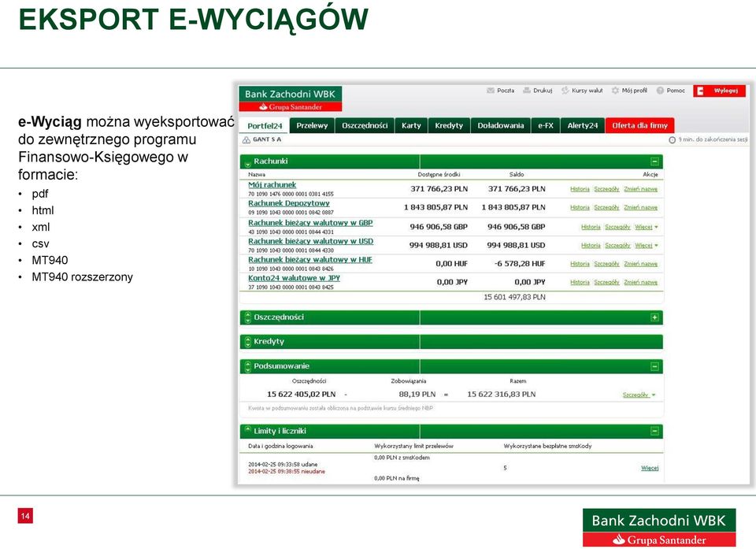The image size is (756, 549).
Task: Expand Więcej dropdown for the GBP account
Action: (646, 227)
